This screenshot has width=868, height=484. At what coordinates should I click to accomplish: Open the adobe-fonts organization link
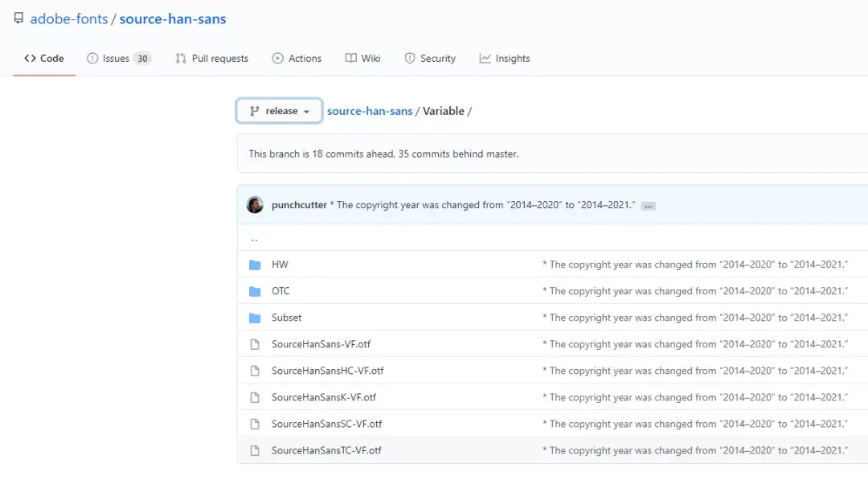[x=70, y=18]
